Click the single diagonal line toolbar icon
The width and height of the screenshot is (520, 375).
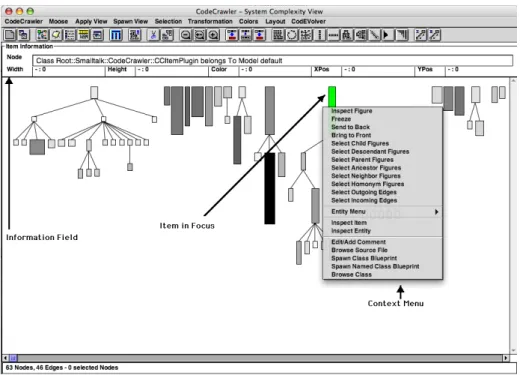[x=374, y=35]
